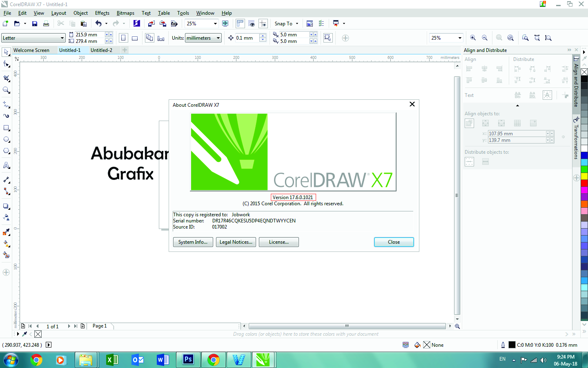
Task: Expand the Open file dropdown arrow
Action: [x=25, y=24]
